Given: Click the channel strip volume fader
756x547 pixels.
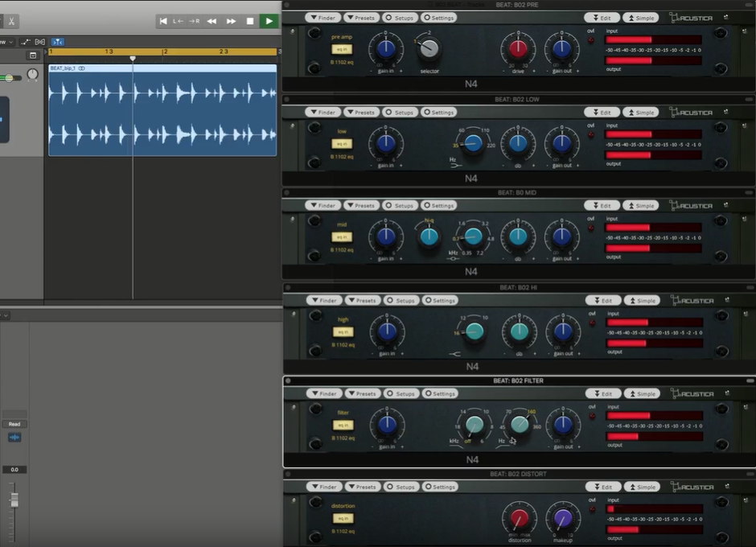Looking at the screenshot, I should [x=14, y=500].
